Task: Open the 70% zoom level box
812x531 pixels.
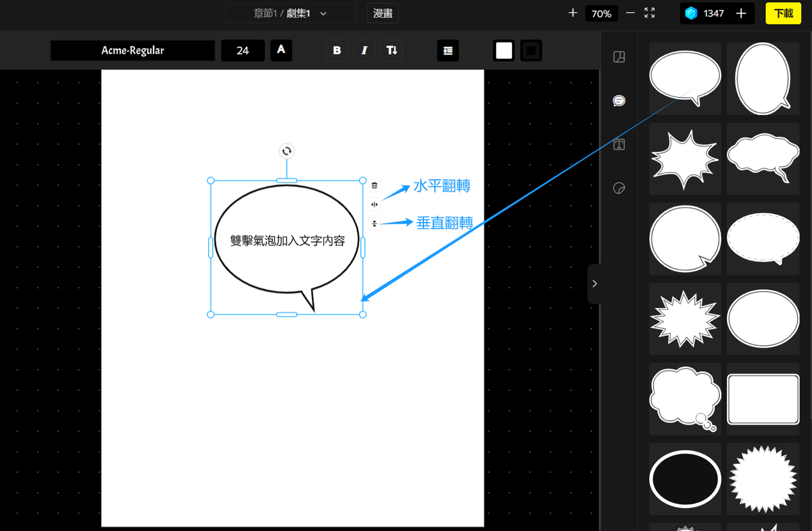Action: click(601, 14)
